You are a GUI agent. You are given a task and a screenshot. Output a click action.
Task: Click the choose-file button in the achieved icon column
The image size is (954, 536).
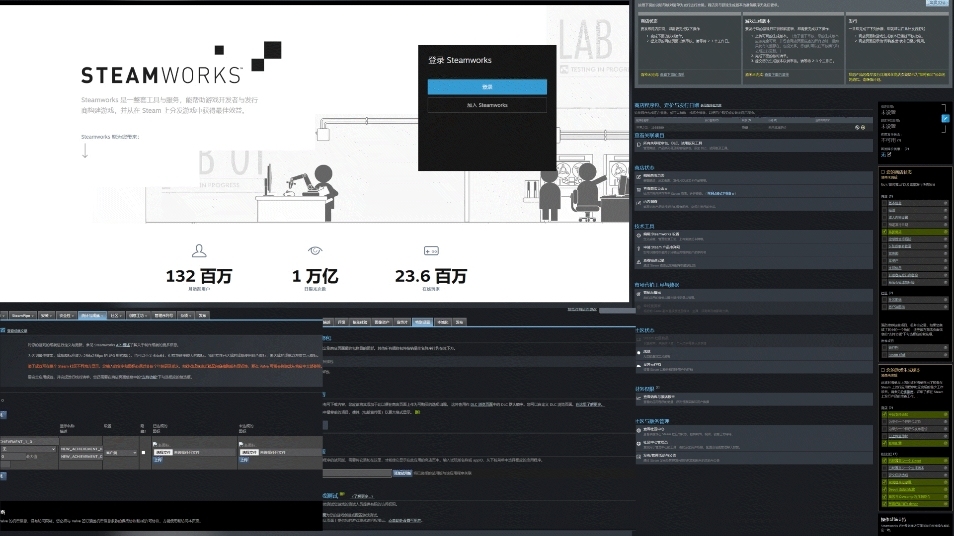tap(162, 453)
